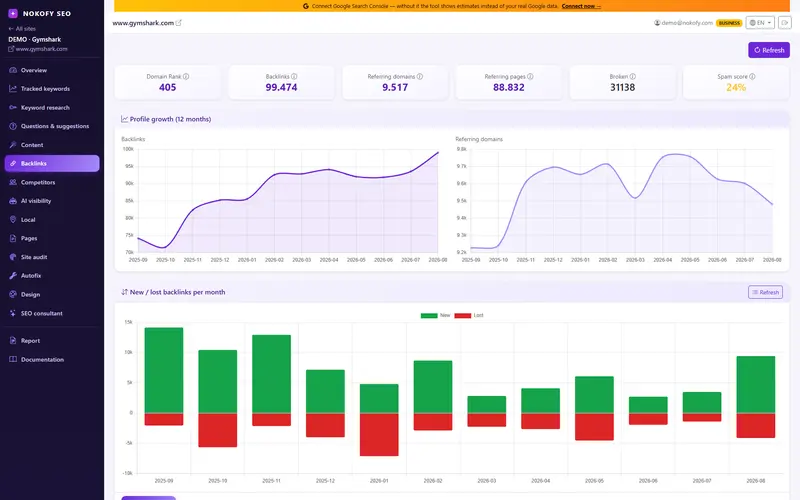Click the Site audit icon
Image resolution: width=800 pixels, height=500 pixels.
tap(13, 257)
